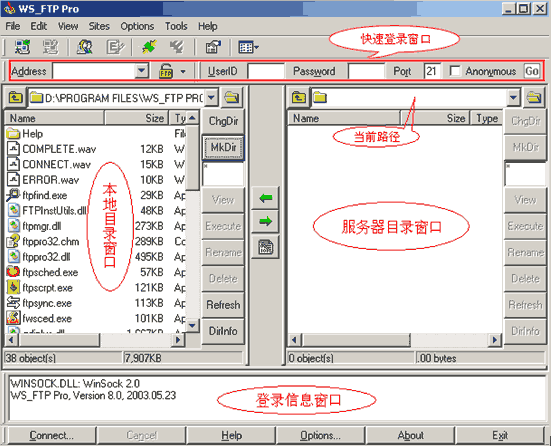
Task: Click the About button
Action: click(x=410, y=435)
